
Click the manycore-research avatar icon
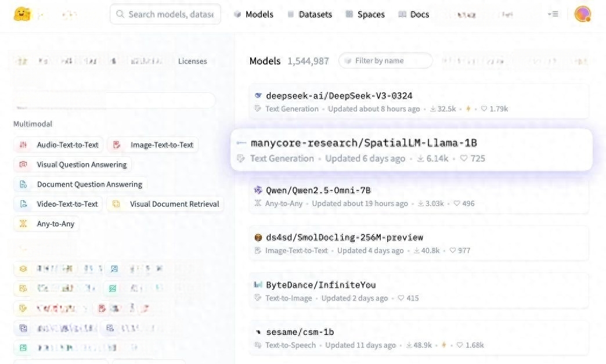[241, 143]
